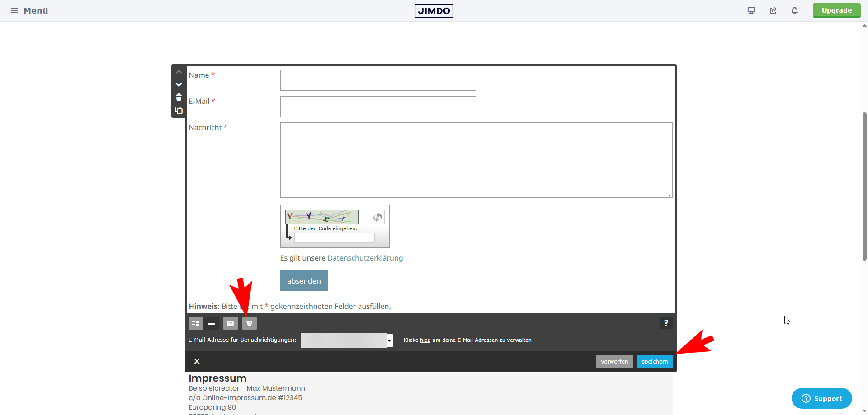Click the 'Bitte den Code eingeben:' label
This screenshot has height=415, width=868.
(x=325, y=228)
